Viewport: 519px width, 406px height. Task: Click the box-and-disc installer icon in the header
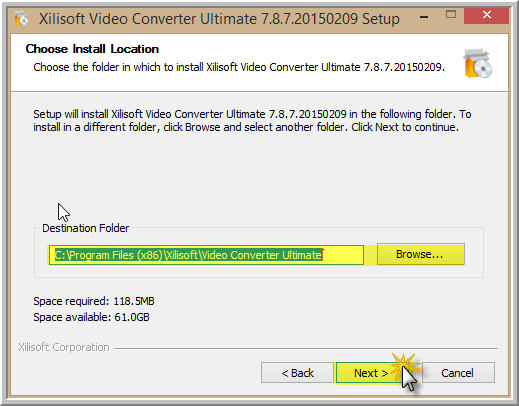pyautogui.click(x=478, y=63)
